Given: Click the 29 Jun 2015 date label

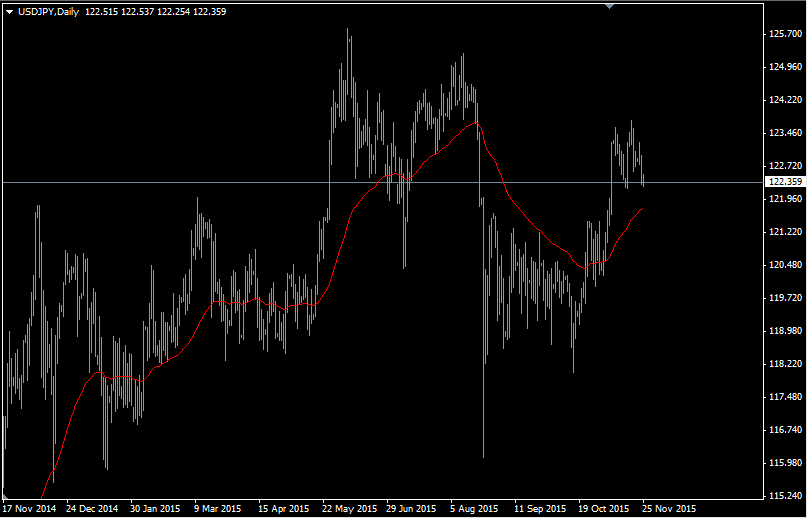Looking at the screenshot, I should tap(412, 509).
